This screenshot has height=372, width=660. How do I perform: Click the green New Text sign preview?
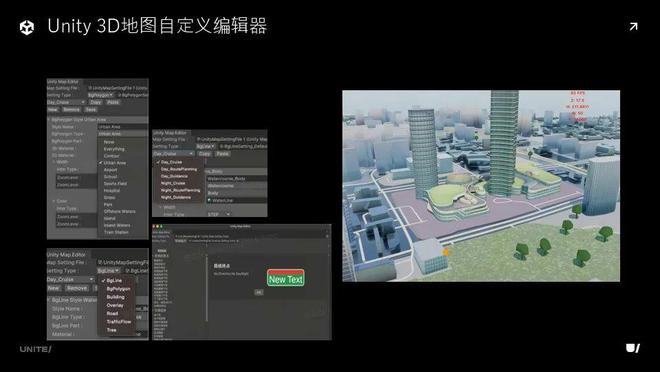[x=286, y=278]
